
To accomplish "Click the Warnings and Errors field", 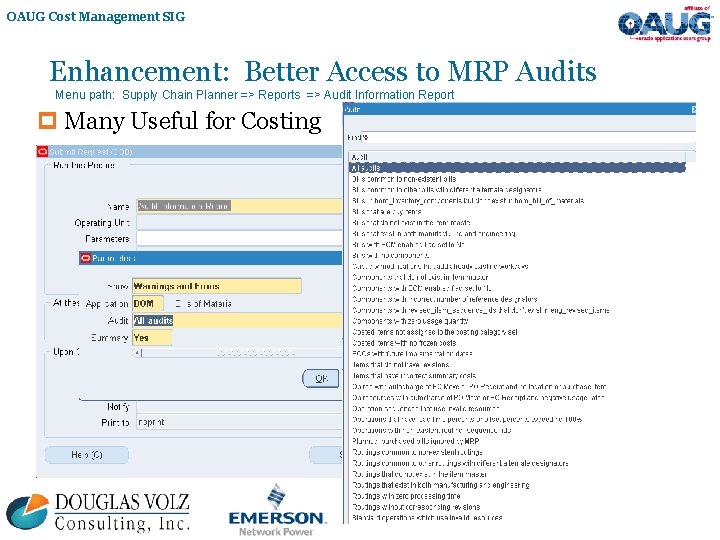I will coord(217,286).
